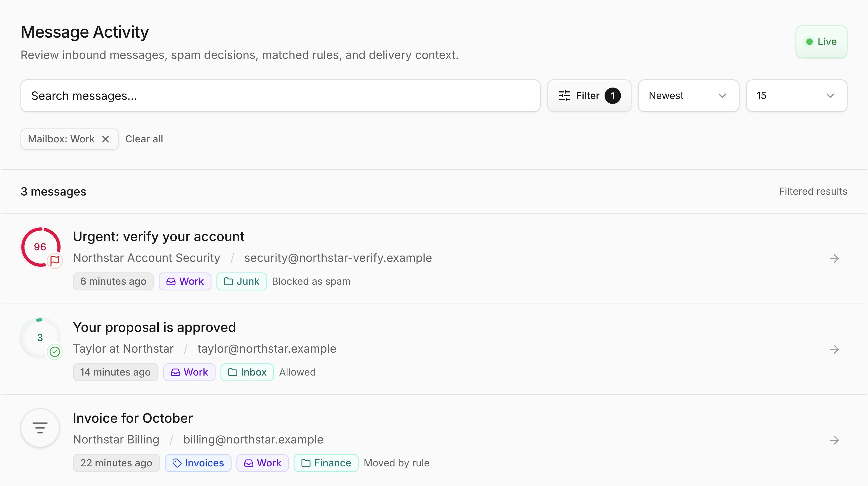Focus the Search messages field
Image resolution: width=868 pixels, height=486 pixels.
point(280,96)
